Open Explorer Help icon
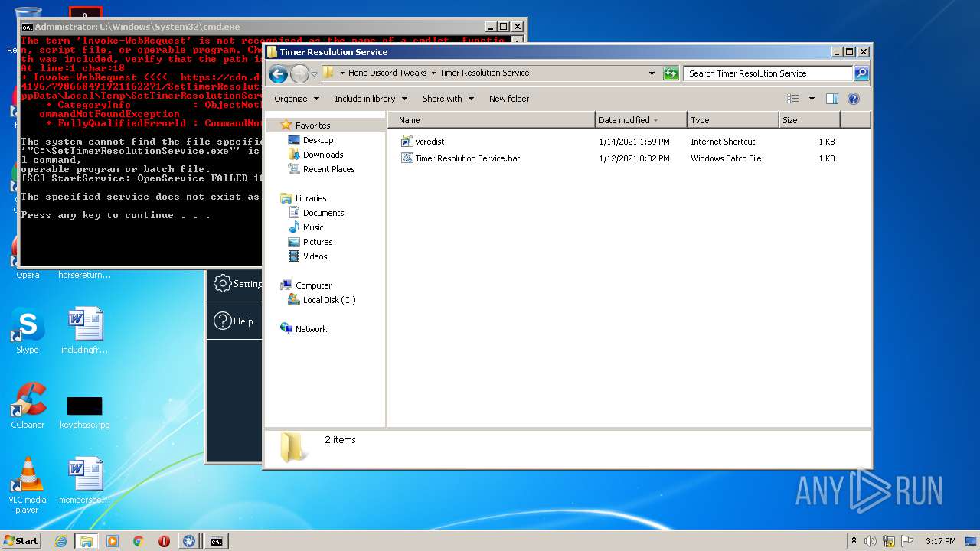 pos(854,99)
